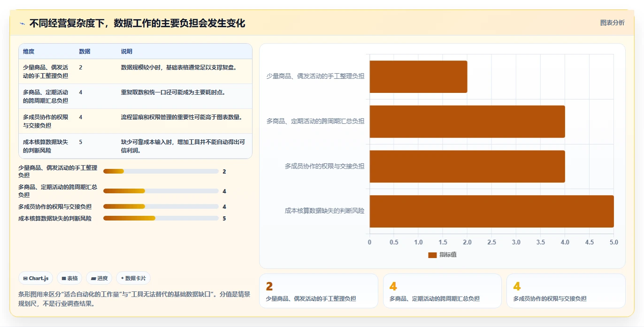
Task: Click y-axis label 多商品、定期活动的跨周期汇总负担
Action: tap(315, 121)
